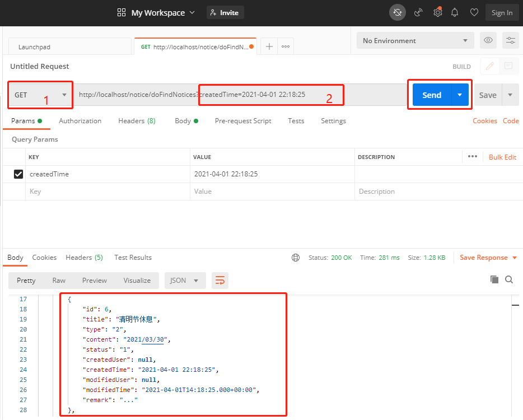Click the createdTime key cell
Image resolution: width=523 pixels, height=420 pixels.
tap(108, 174)
